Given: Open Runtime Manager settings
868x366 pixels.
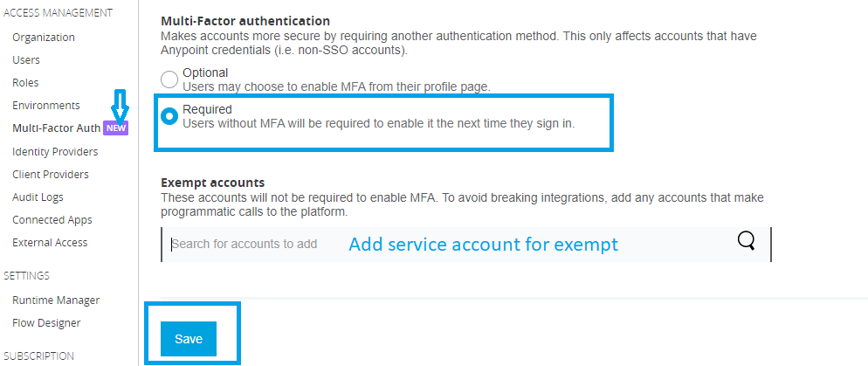Looking at the screenshot, I should (56, 300).
